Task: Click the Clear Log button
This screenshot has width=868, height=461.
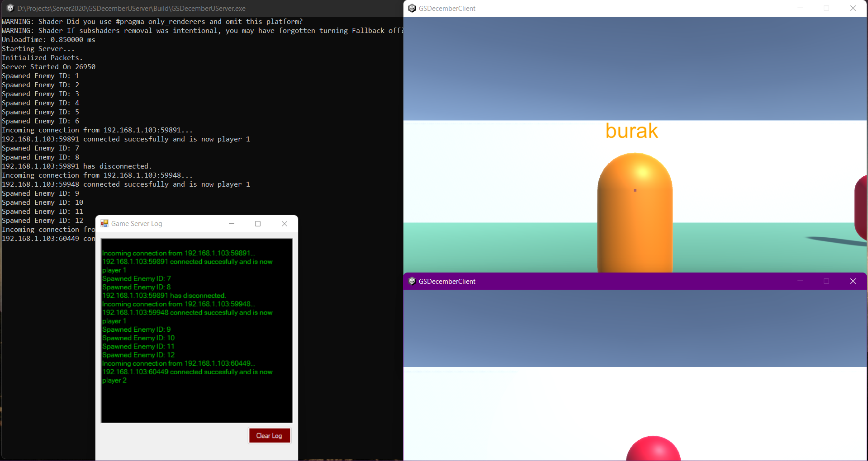Action: [269, 436]
